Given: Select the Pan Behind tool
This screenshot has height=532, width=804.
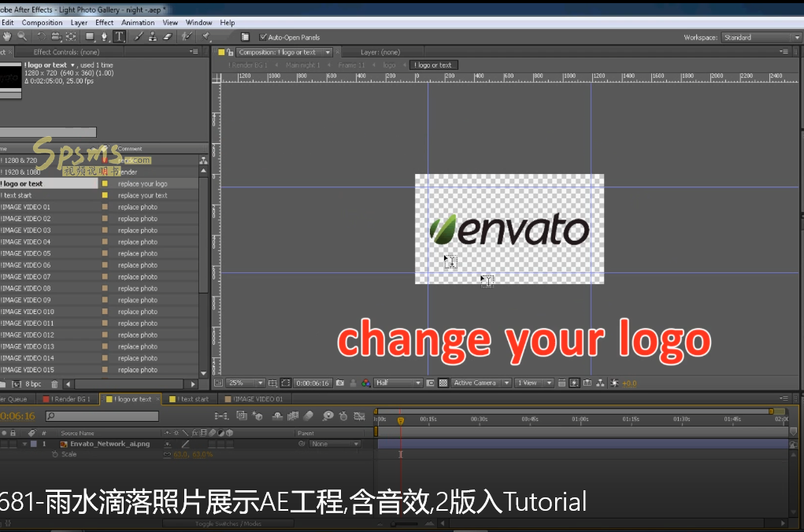Looking at the screenshot, I should (x=71, y=36).
